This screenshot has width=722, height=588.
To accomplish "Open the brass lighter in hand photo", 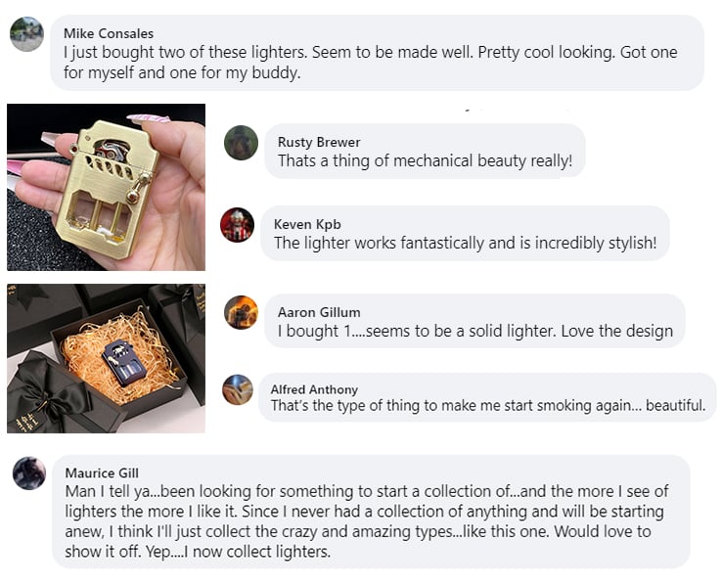I will (106, 187).
